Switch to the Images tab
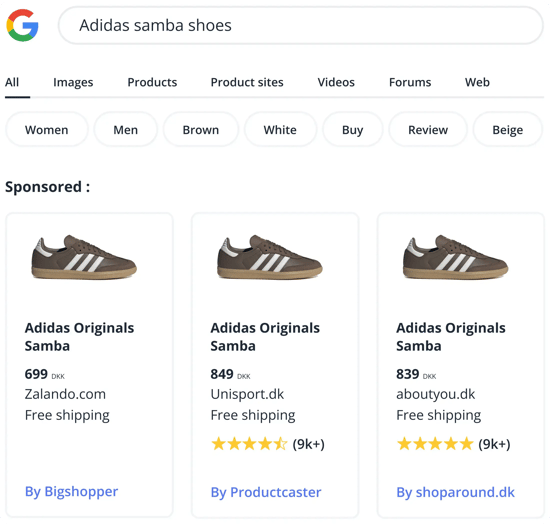The height and width of the screenshot is (524, 550). point(73,82)
